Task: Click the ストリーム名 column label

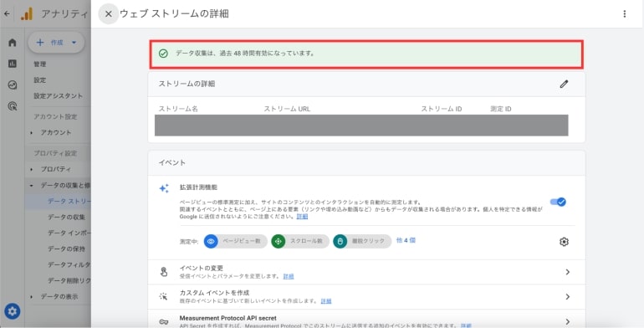Action: 178,109
